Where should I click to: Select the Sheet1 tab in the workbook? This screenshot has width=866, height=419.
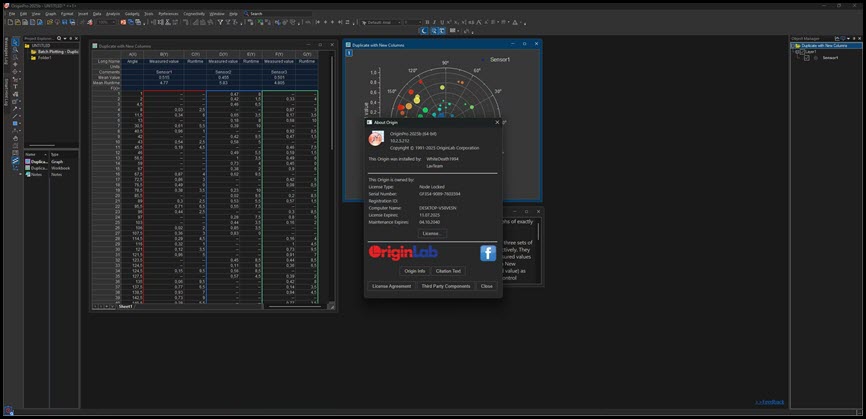pyautogui.click(x=126, y=306)
